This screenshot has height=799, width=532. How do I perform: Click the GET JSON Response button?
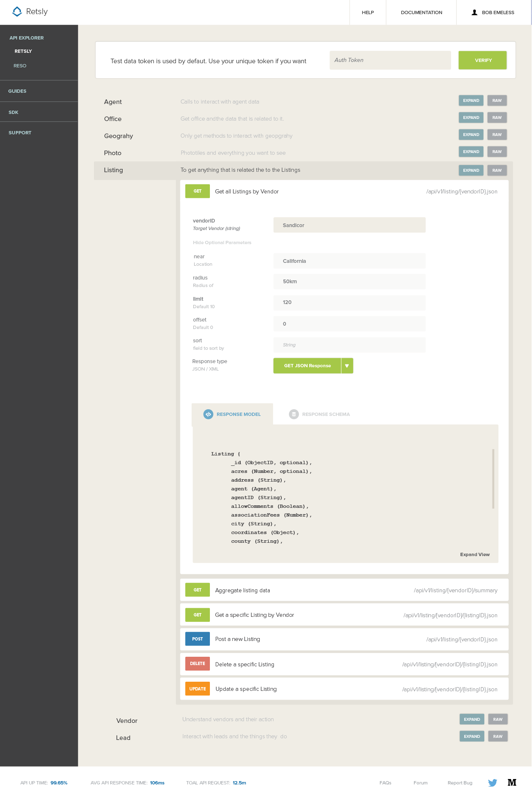(x=307, y=366)
